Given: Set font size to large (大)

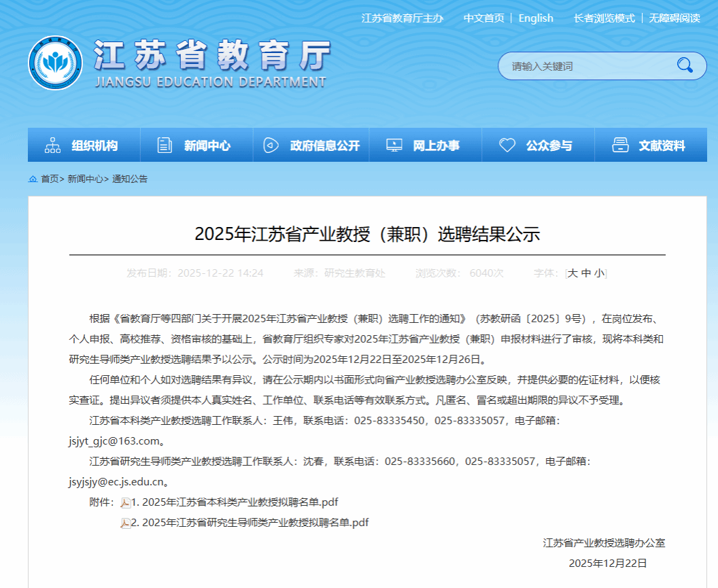Looking at the screenshot, I should click(x=572, y=273).
